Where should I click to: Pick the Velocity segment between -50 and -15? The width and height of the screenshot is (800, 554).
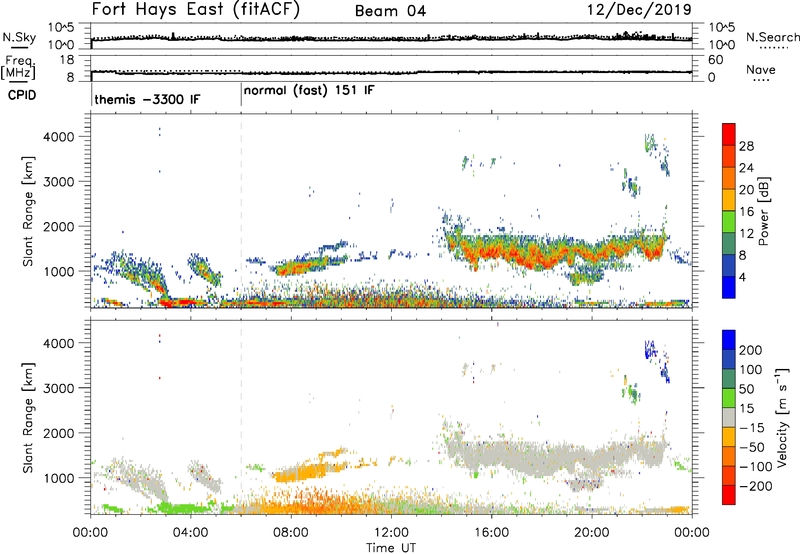(729, 437)
